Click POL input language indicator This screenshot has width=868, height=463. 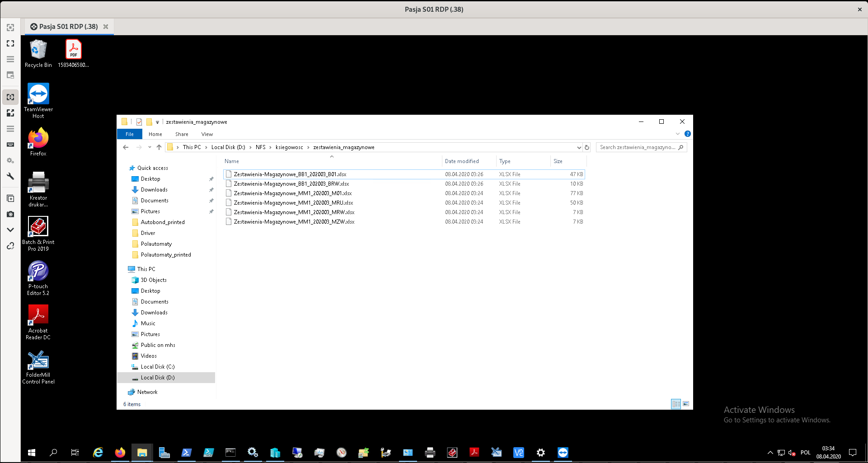(805, 453)
